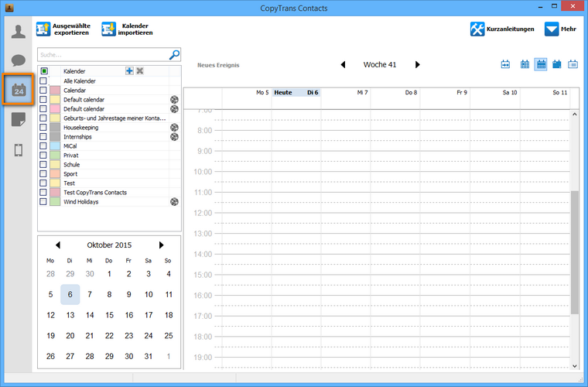Click scrollbar up arrow in week view
The image size is (588, 387).
tap(575, 115)
